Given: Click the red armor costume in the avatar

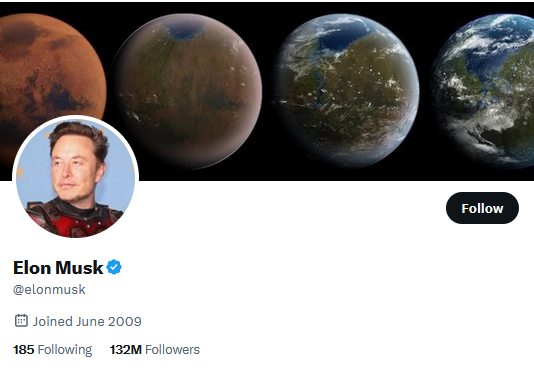Looking at the screenshot, I should point(77,220).
